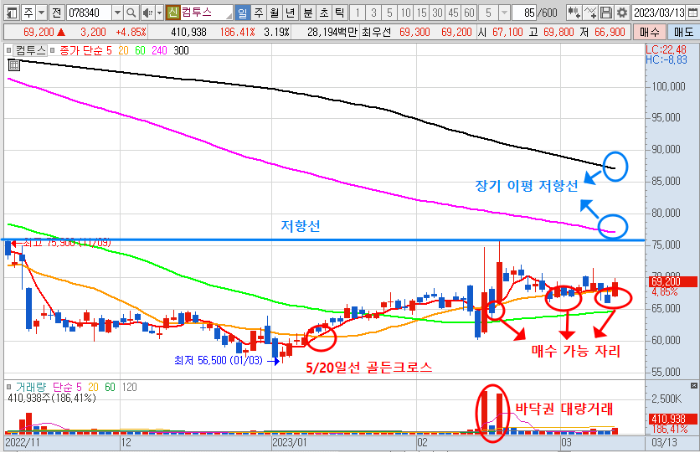The height and width of the screenshot is (452, 700).
Task: Click the red 69,200 price tag on axis
Action: (x=673, y=282)
